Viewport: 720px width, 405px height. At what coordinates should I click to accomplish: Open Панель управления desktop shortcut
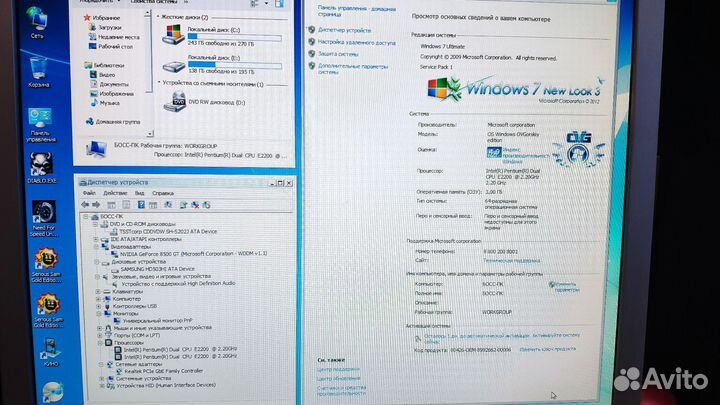pyautogui.click(x=40, y=125)
